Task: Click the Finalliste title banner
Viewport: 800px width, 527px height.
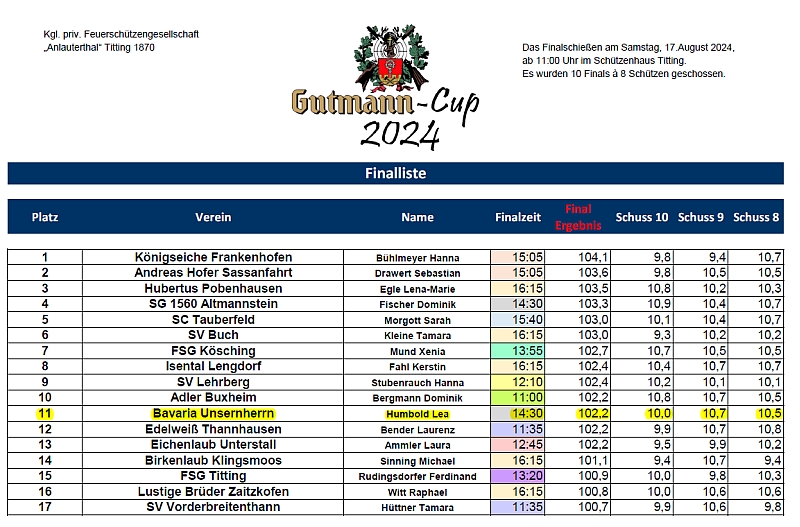Action: [x=395, y=173]
